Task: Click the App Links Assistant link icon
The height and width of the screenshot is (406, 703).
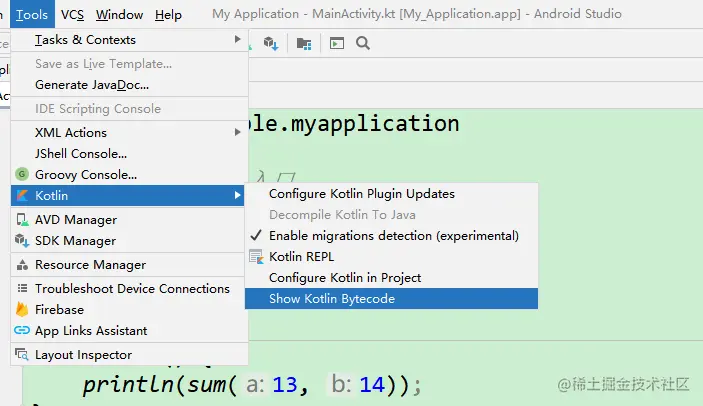Action: coord(22,330)
